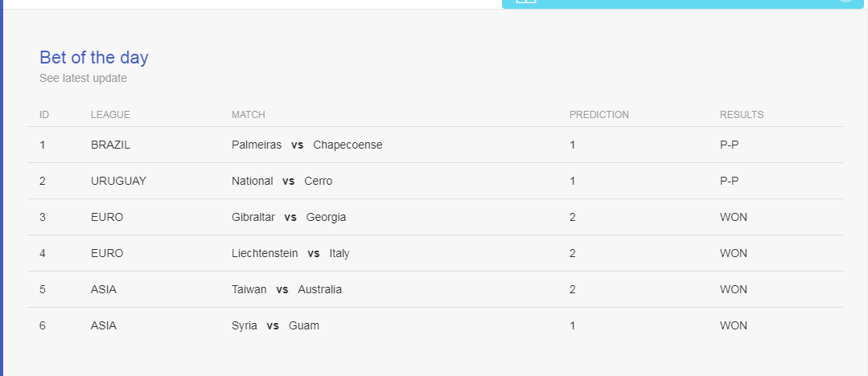This screenshot has width=868, height=376.
Task: Click the round button on the blue banner
Action: tap(845, 1)
